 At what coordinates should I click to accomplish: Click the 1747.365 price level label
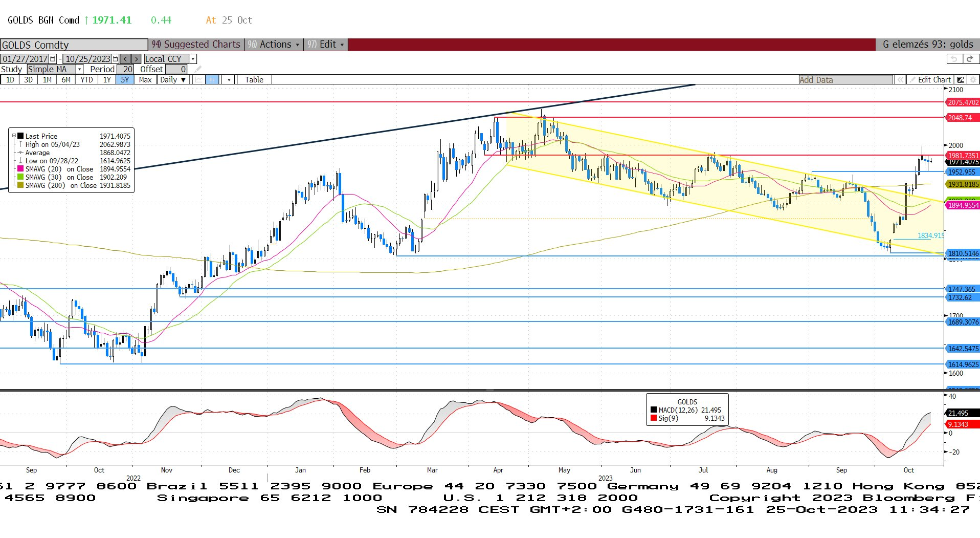pos(963,289)
